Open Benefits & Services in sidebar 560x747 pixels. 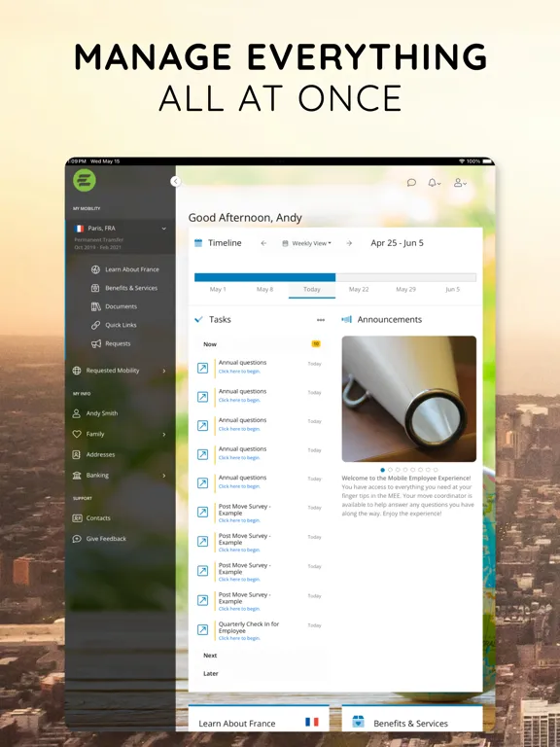tap(123, 288)
